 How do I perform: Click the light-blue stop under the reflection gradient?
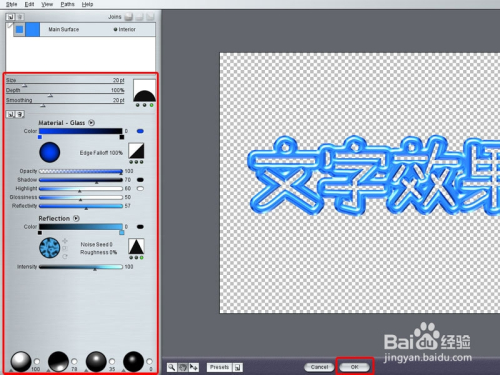click(x=122, y=233)
